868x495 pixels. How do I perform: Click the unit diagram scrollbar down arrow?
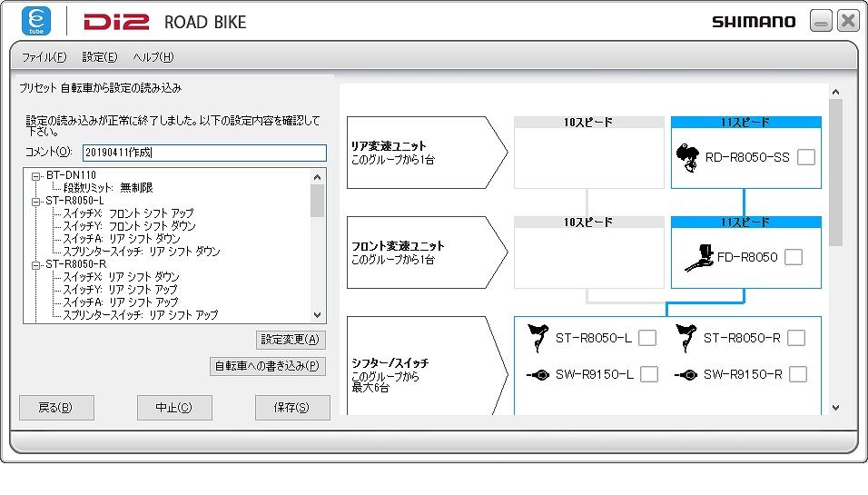coord(836,408)
